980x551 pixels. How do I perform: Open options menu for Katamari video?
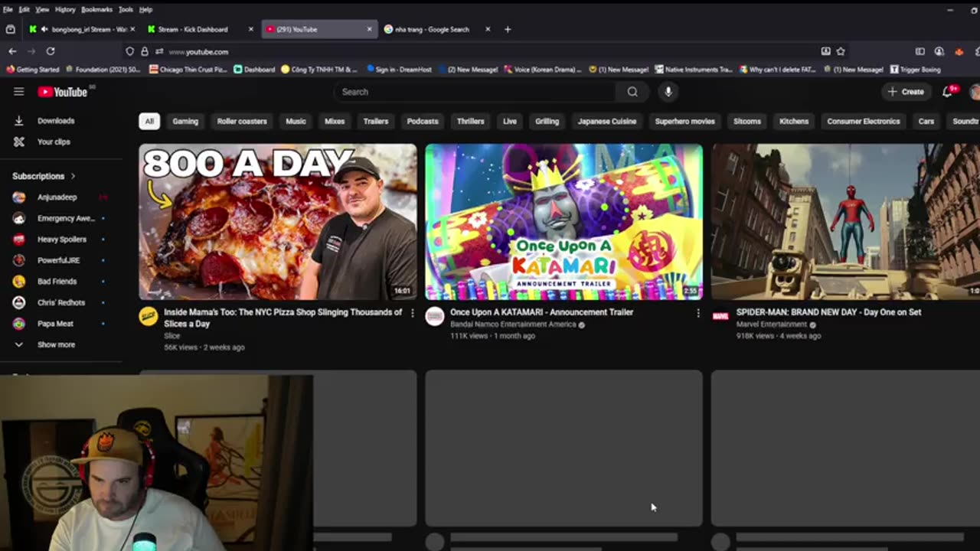pyautogui.click(x=698, y=313)
